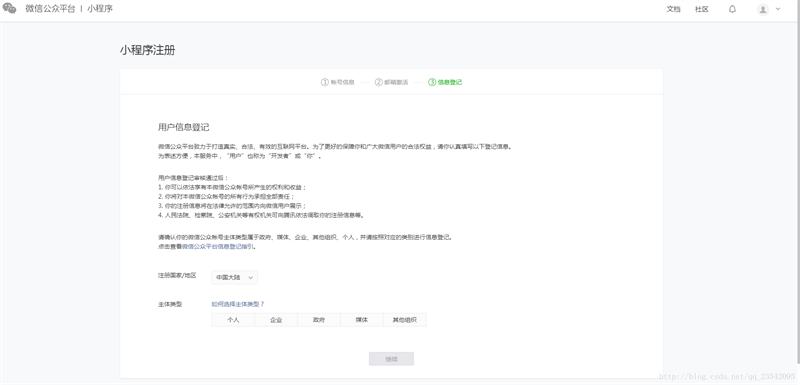Select 个人 as subject type
The image size is (800, 385).
point(233,320)
